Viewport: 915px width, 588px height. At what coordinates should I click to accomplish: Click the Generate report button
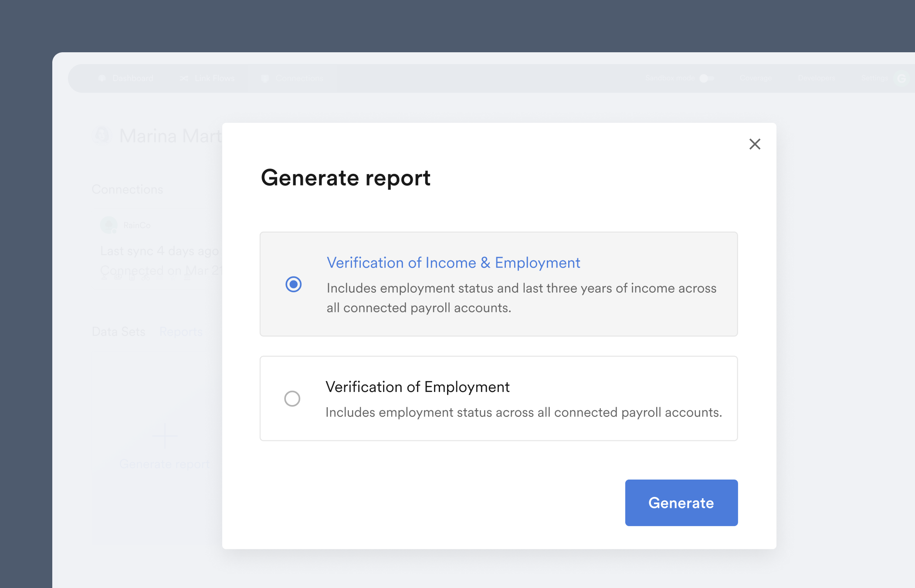point(681,502)
